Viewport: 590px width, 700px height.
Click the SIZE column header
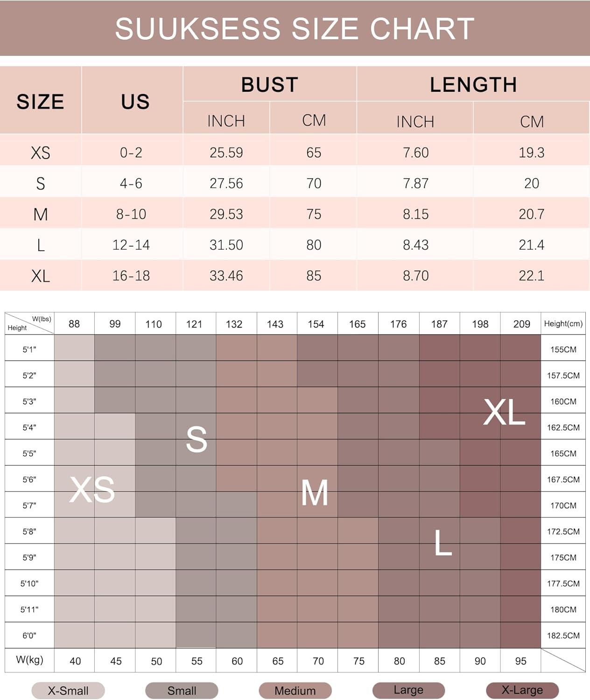pos(41,101)
